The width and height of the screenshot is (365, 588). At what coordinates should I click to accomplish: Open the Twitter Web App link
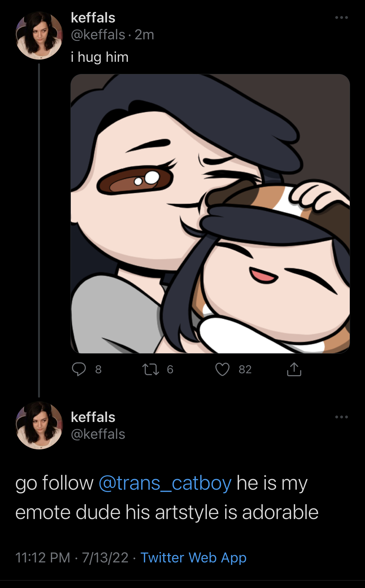tap(193, 558)
